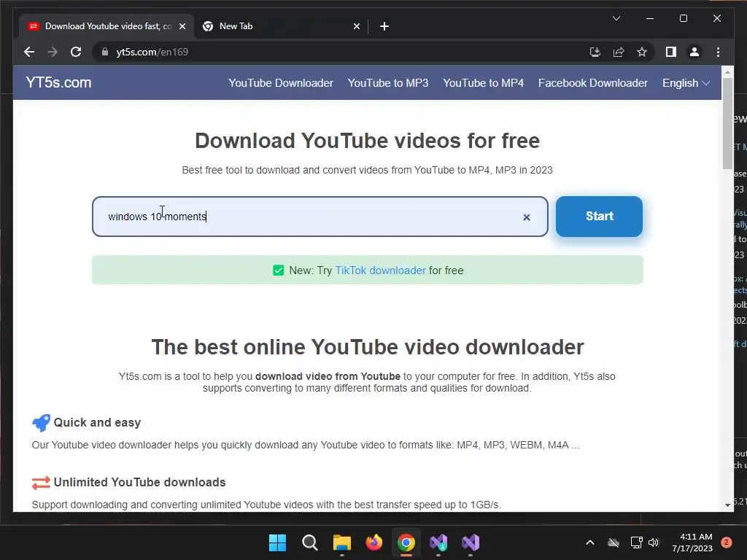Switch to the New Tab tab
The image size is (747, 560).
tap(281, 26)
